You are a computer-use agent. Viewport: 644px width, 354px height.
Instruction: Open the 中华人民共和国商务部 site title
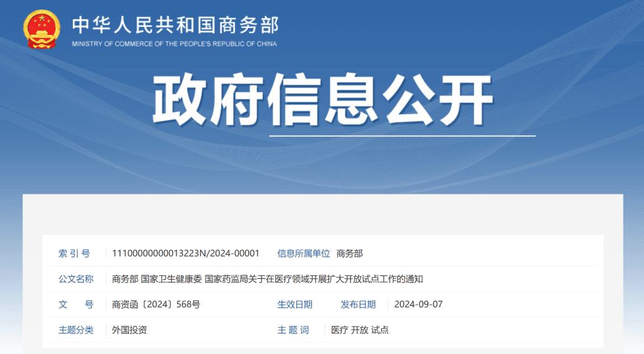click(176, 25)
